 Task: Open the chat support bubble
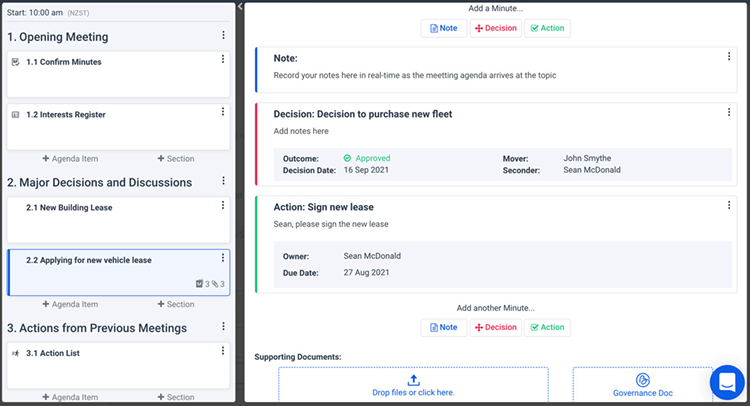tap(728, 382)
